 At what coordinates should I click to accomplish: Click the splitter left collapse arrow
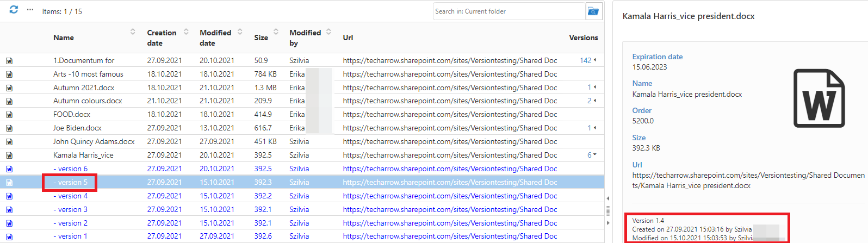(x=608, y=198)
